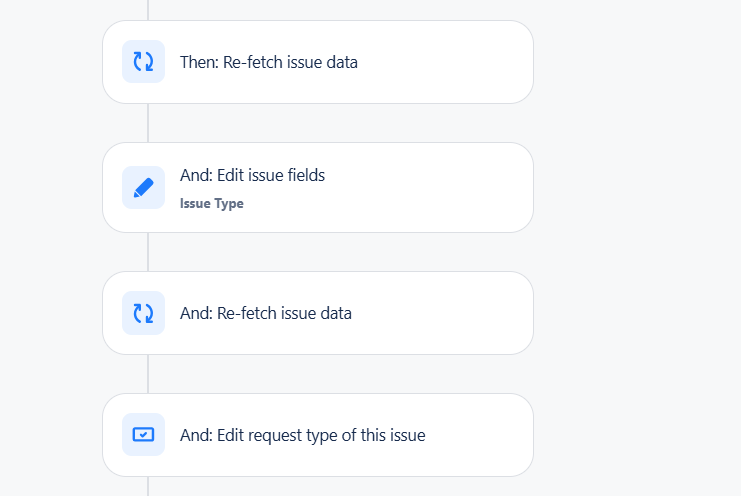Click connector line above the Then: Re-fetch card
741x496 pixels.
pyautogui.click(x=148, y=10)
